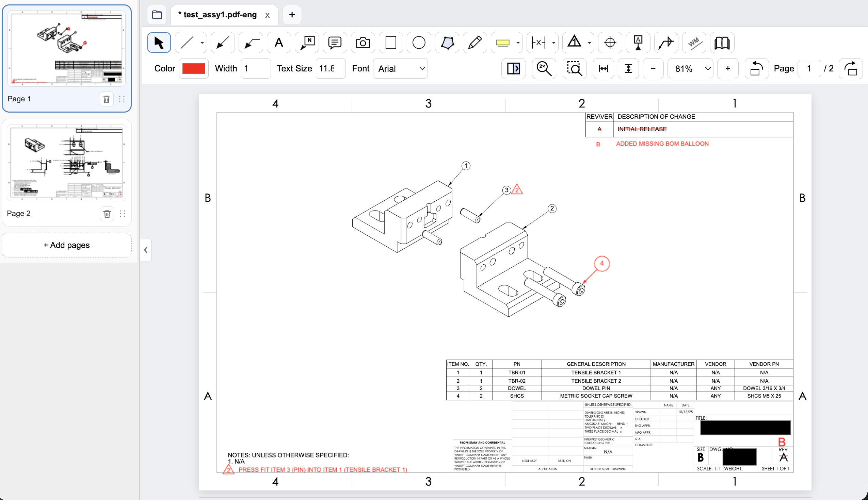Close the test_assy1.pdf-eng tab
Viewport: 868px width, 500px height.
pos(267,15)
